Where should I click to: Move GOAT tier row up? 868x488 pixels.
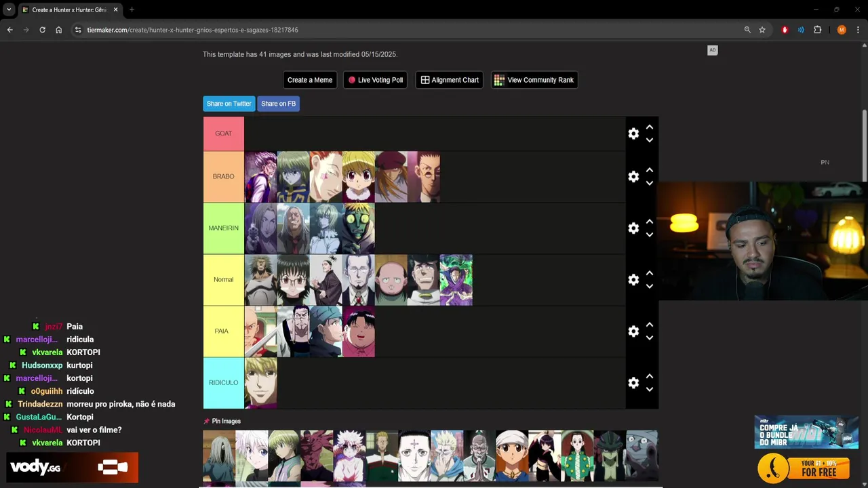coord(650,127)
